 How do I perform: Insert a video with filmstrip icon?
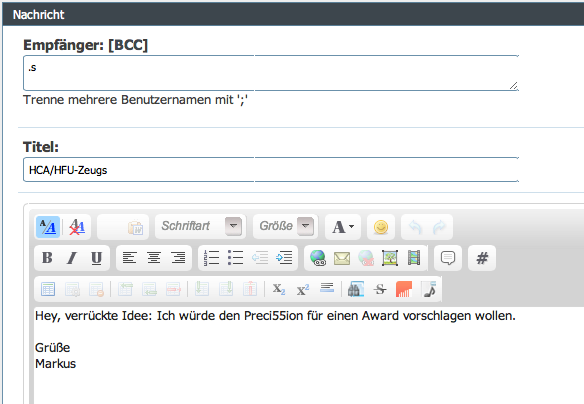pos(414,258)
